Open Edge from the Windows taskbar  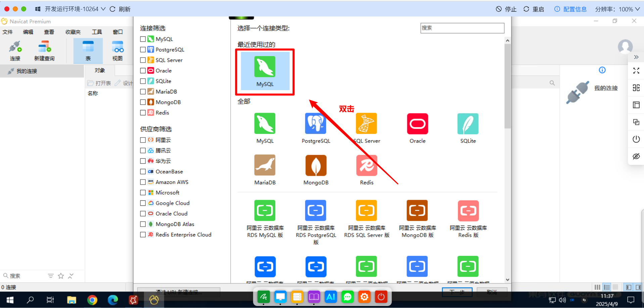pos(112,300)
